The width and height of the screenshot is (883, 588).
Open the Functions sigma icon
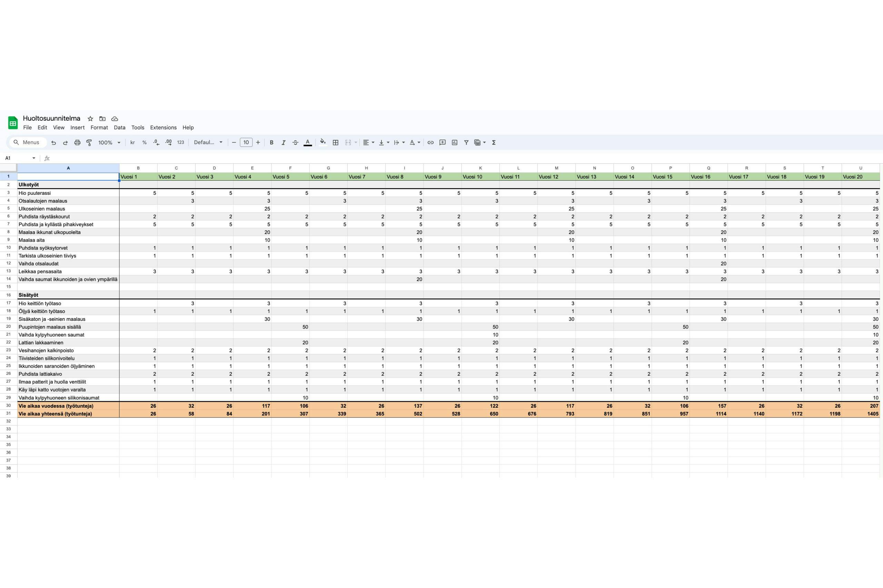point(494,142)
